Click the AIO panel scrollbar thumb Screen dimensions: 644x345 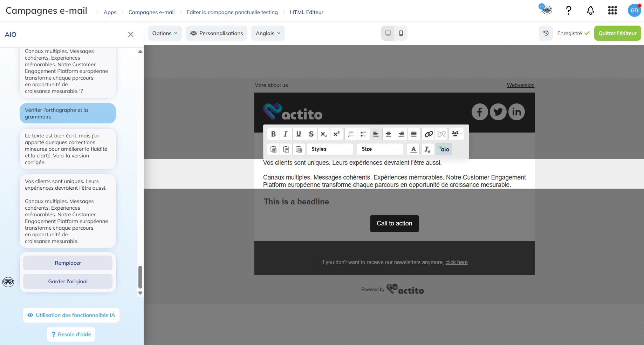click(140, 277)
